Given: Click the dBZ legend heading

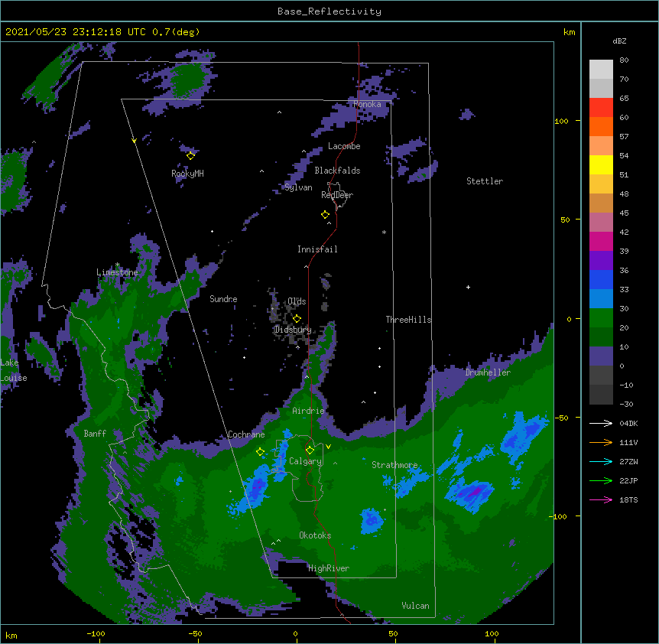Looking at the screenshot, I should point(619,41).
